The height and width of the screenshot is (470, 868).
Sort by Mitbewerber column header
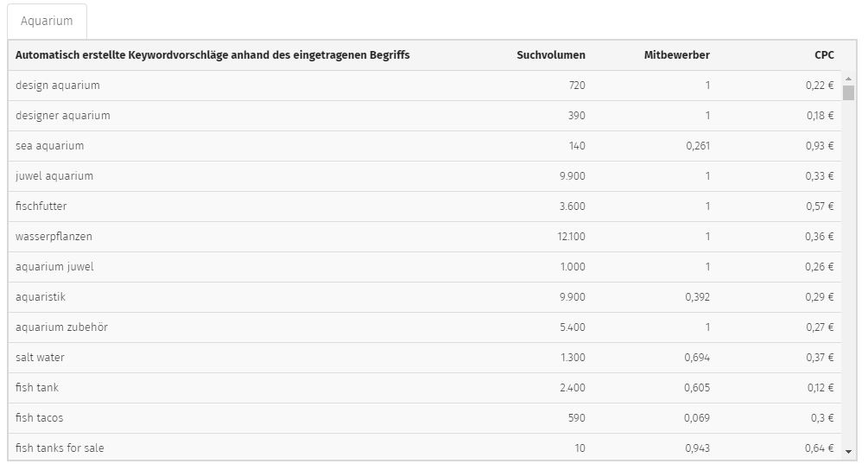tap(676, 54)
